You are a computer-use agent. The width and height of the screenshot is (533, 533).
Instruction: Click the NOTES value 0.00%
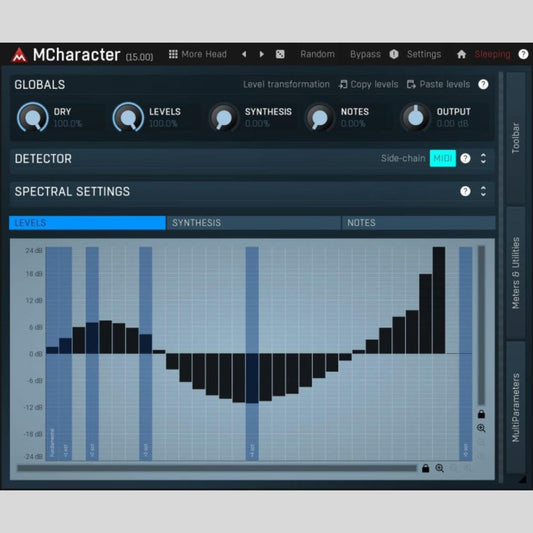353,123
